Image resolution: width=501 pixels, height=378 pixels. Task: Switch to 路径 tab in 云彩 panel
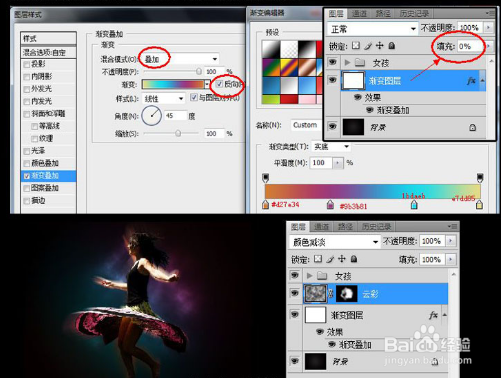(x=345, y=227)
